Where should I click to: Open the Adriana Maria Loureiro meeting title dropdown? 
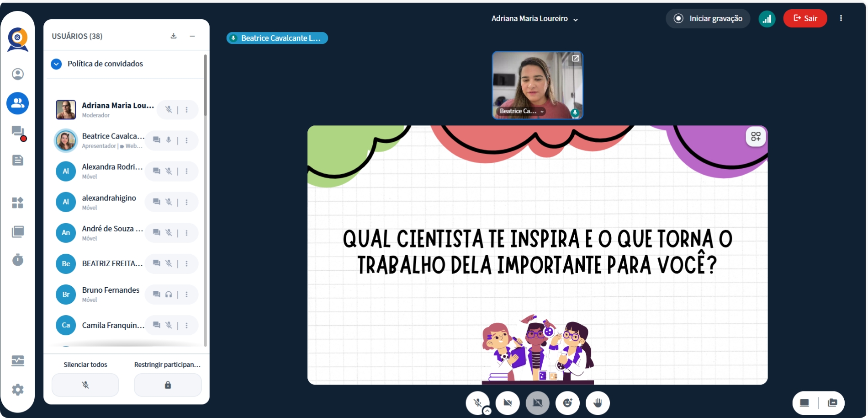tap(535, 19)
